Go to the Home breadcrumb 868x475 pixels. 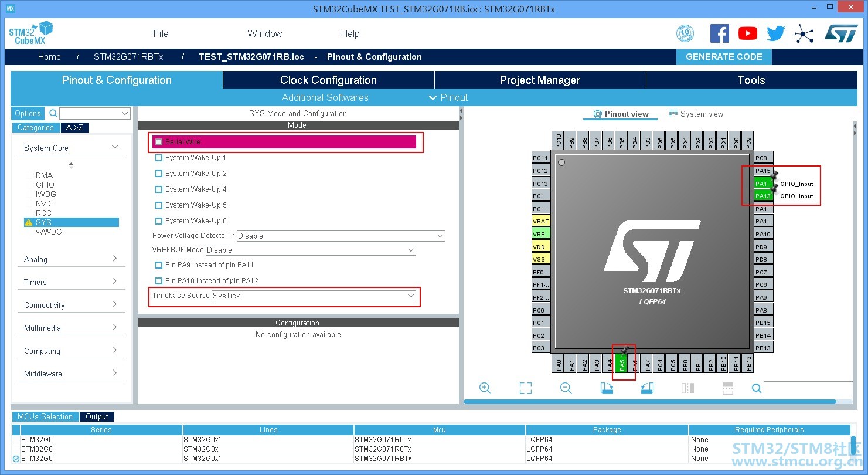(49, 57)
